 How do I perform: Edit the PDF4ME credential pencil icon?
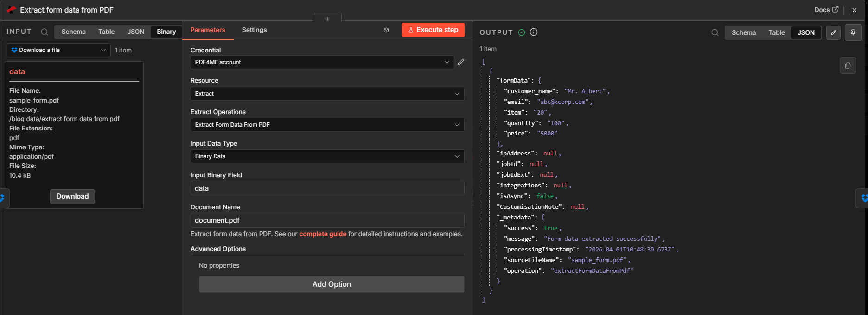461,62
